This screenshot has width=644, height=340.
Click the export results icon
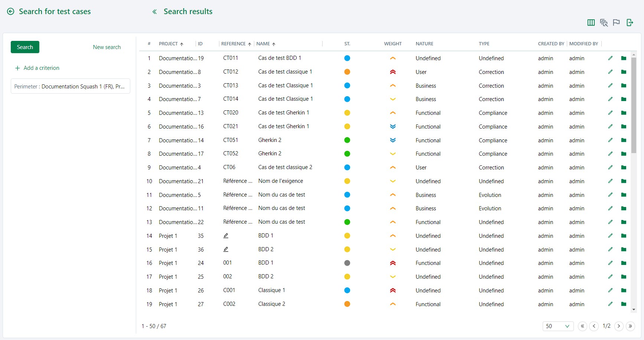coord(630,23)
